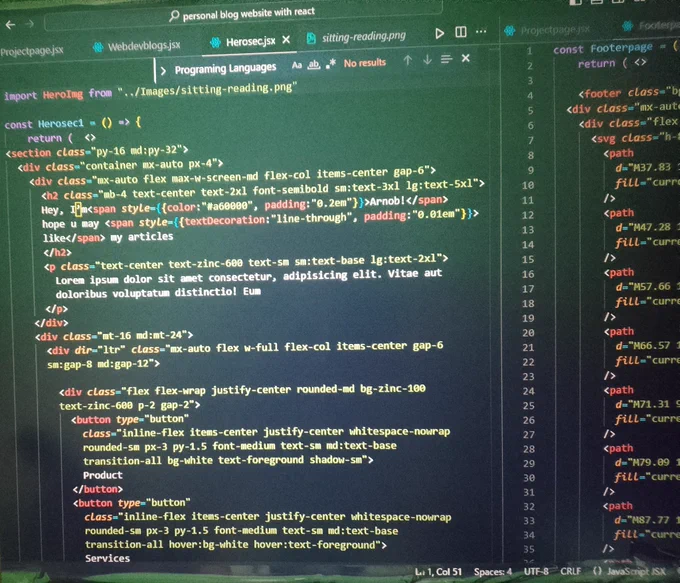Click div class 'mt-16 md:mt-24' line
Viewport: 680px width, 583px height.
(x=114, y=336)
